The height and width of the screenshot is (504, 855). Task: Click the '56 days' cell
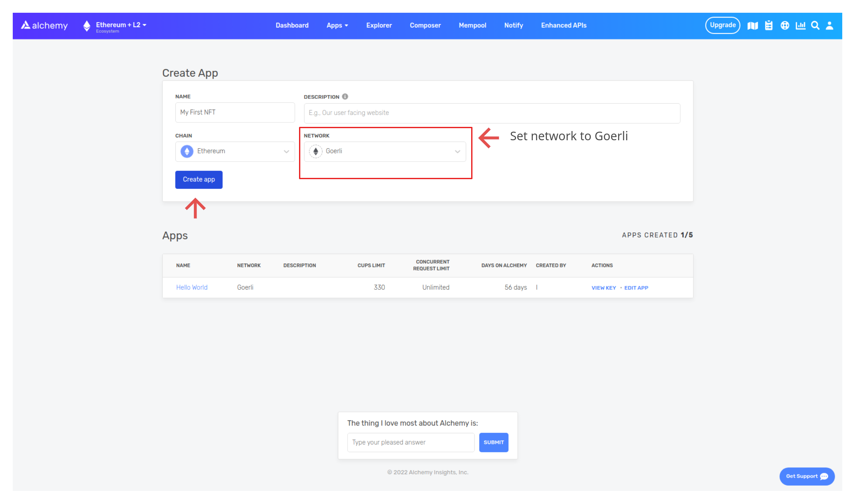[x=515, y=287]
